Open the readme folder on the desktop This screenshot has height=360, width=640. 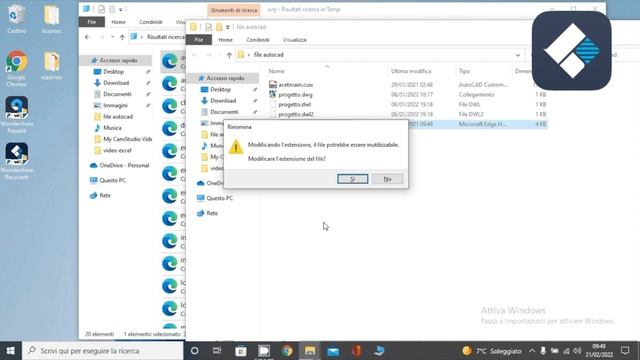click(52, 65)
